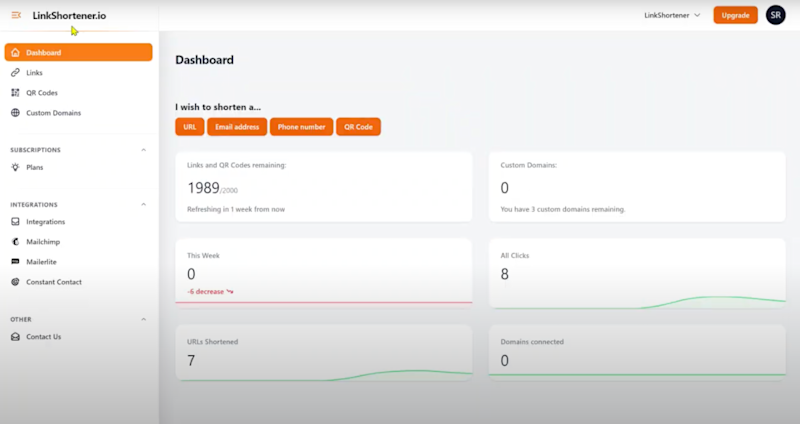This screenshot has height=424, width=800.
Task: Click the QR Codes grid icon
Action: [15, 93]
